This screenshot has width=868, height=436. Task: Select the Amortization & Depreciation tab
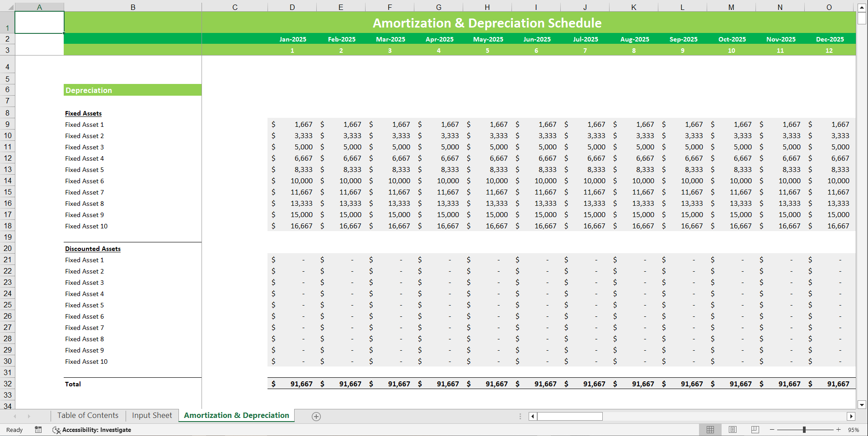[x=236, y=415]
